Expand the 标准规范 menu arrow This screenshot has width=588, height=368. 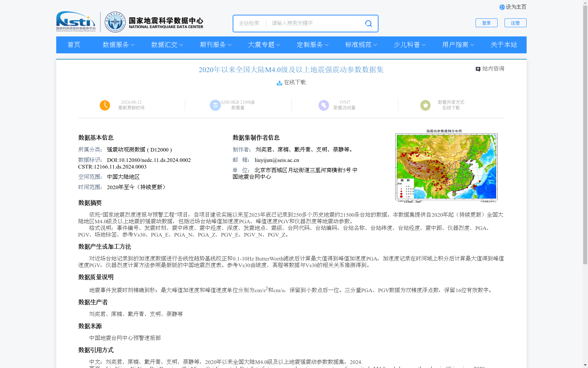[x=375, y=45]
